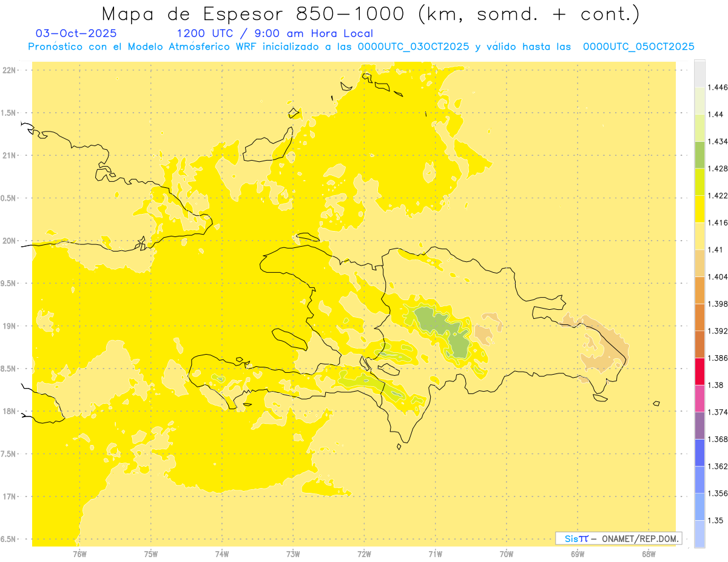728x562 pixels.
Task: Click the latitude label "17N"
Action: click(9, 497)
